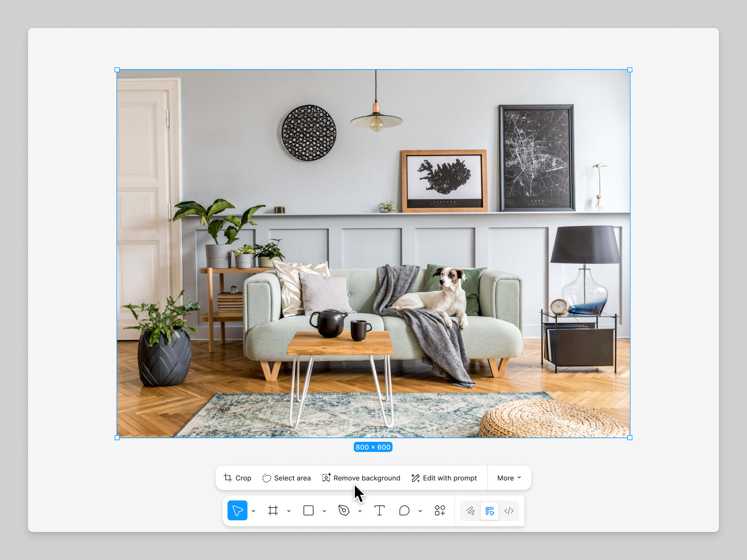Click Edit with prompt
Viewport: 747px width, 560px height.
click(444, 478)
